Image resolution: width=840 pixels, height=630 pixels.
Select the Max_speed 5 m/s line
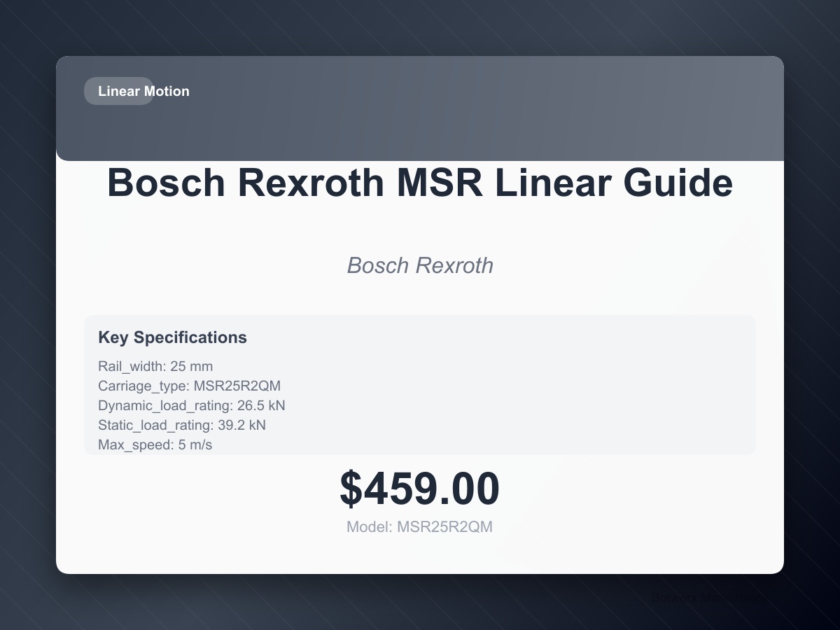pyautogui.click(x=155, y=444)
